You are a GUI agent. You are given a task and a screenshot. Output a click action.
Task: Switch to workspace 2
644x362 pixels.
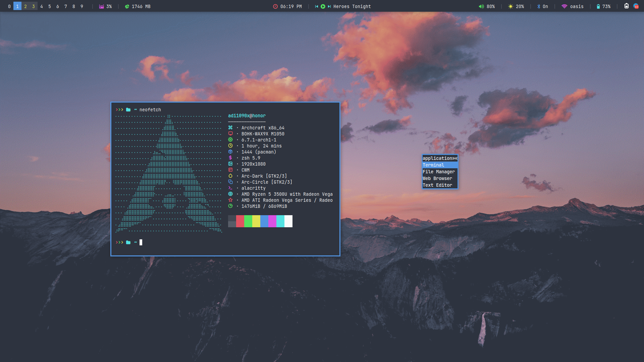pyautogui.click(x=25, y=6)
